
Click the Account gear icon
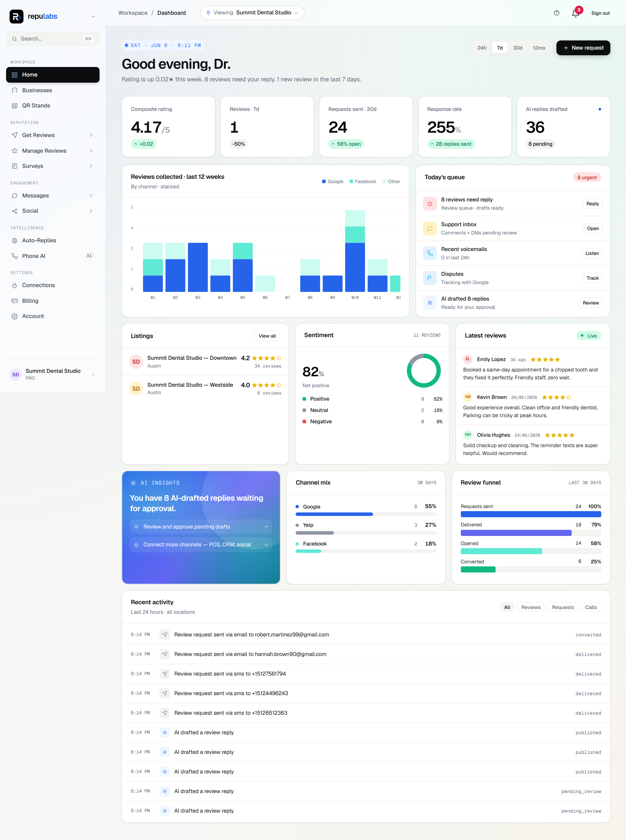pos(14,316)
